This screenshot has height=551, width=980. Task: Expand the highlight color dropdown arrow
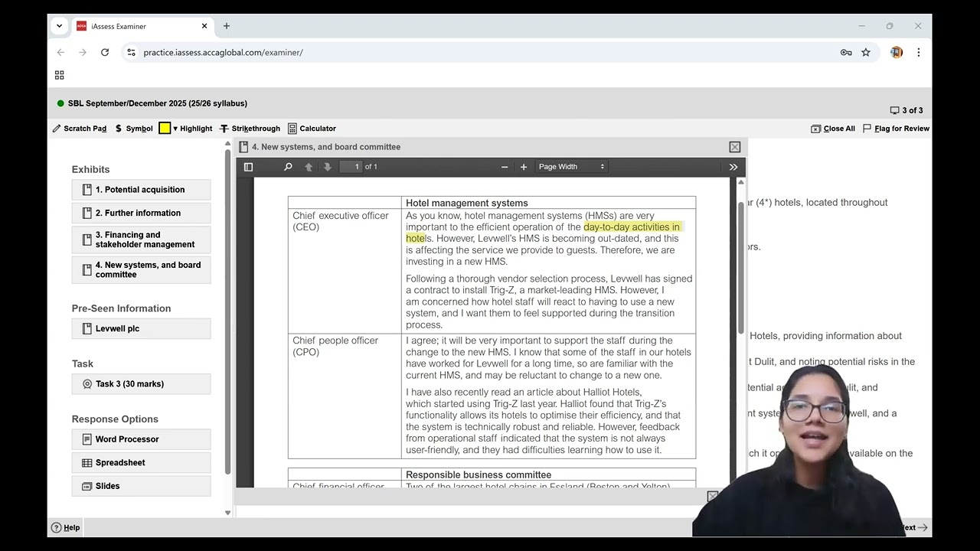tap(175, 129)
